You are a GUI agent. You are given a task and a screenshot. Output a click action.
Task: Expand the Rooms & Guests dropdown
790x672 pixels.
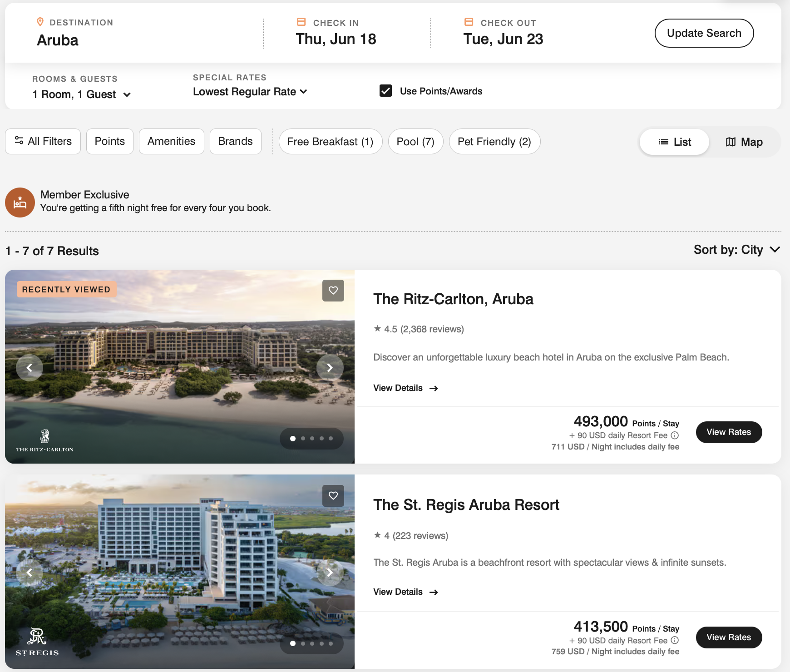tap(82, 94)
